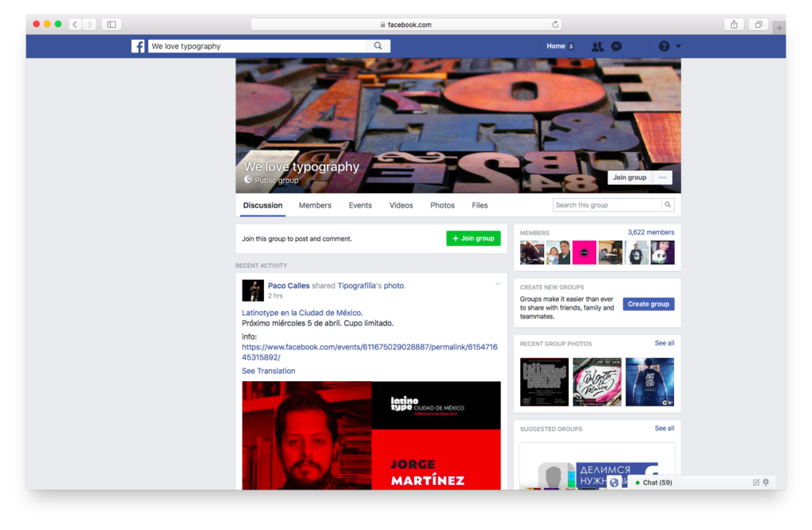Click We love typography group title
This screenshot has height=530, width=812.
(x=301, y=166)
